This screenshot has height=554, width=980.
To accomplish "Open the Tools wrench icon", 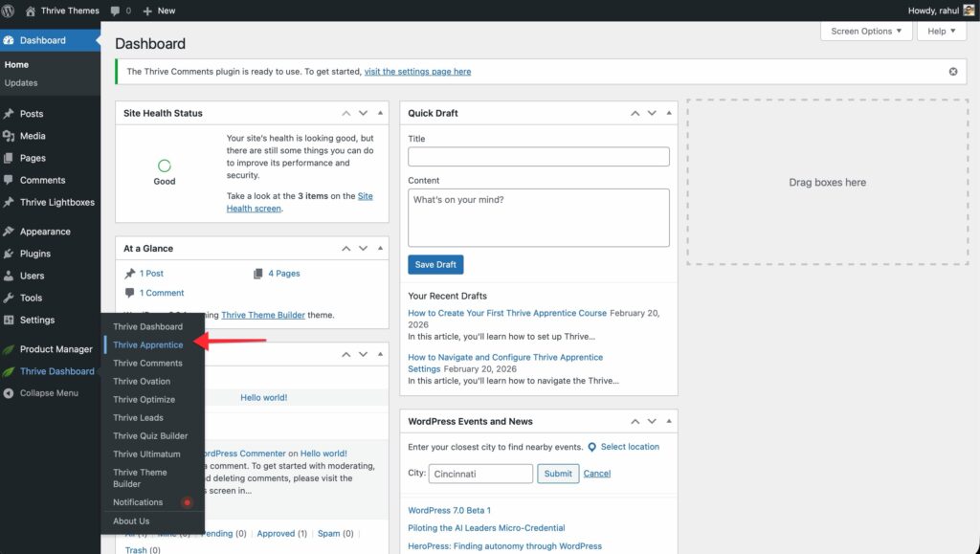I will [9, 298].
